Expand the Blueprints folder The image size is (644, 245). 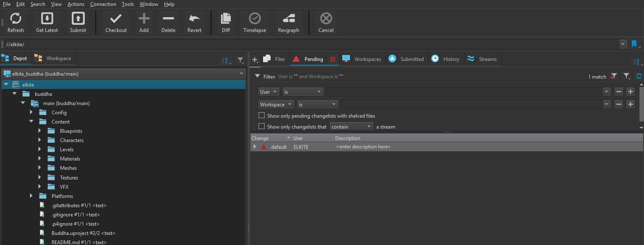coord(39,131)
